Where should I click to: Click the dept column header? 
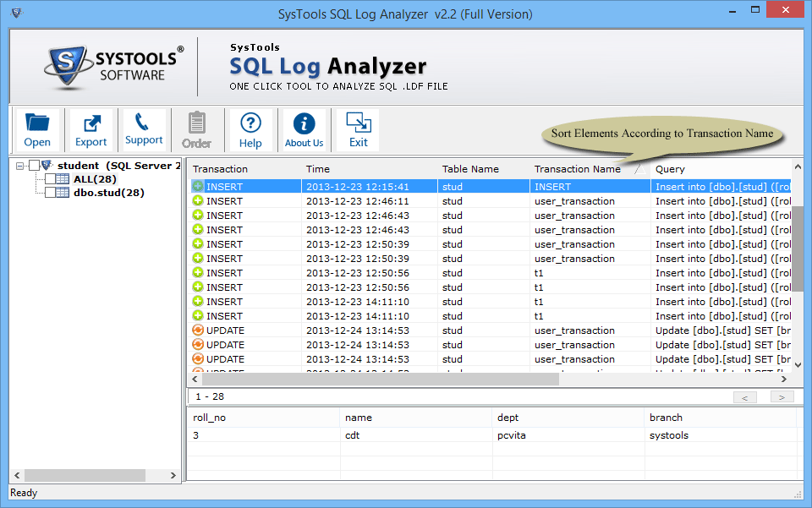coord(568,418)
